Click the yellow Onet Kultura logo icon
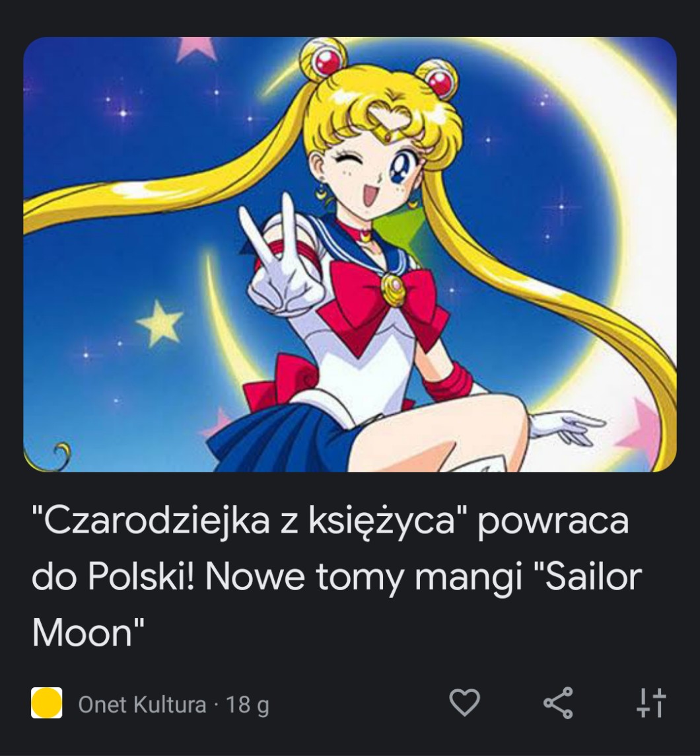 pyautogui.click(x=47, y=703)
